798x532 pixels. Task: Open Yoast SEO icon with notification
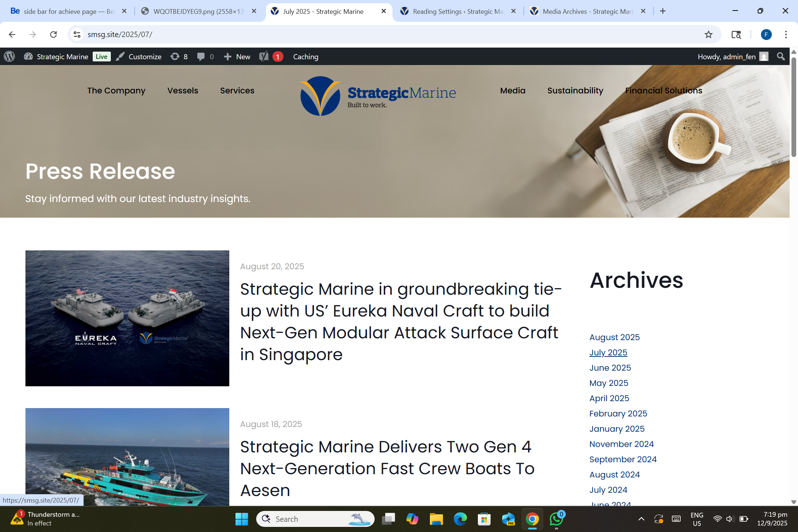[x=271, y=57]
